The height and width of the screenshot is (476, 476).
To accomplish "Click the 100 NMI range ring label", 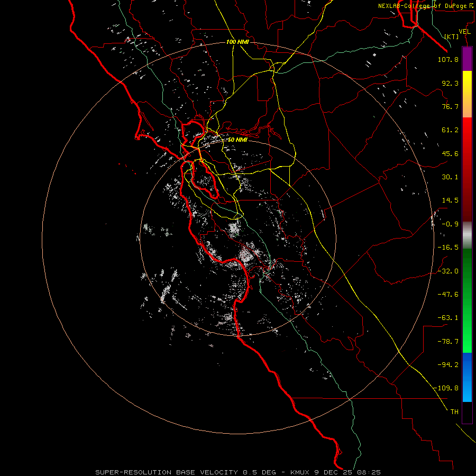I will 237,42.
